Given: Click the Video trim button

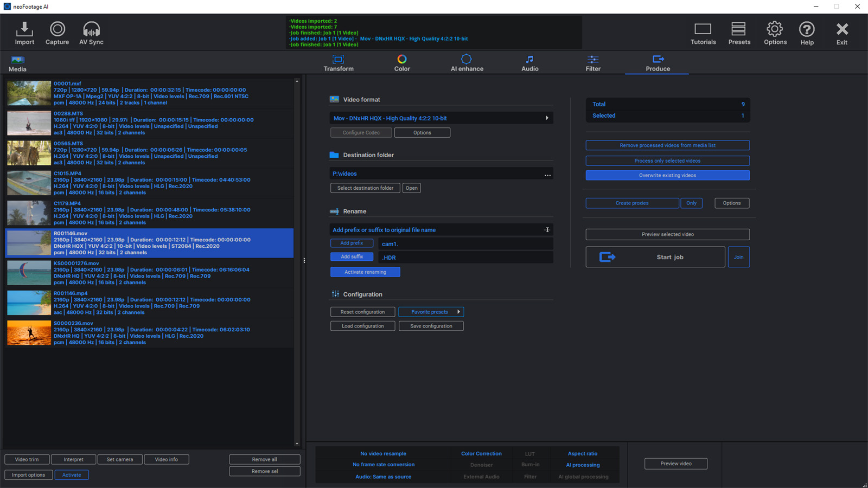Looking at the screenshot, I should click(27, 459).
